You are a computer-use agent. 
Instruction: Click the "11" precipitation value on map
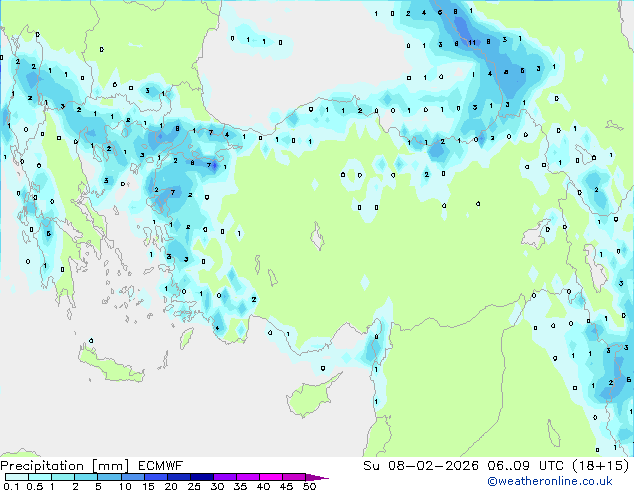(x=472, y=42)
